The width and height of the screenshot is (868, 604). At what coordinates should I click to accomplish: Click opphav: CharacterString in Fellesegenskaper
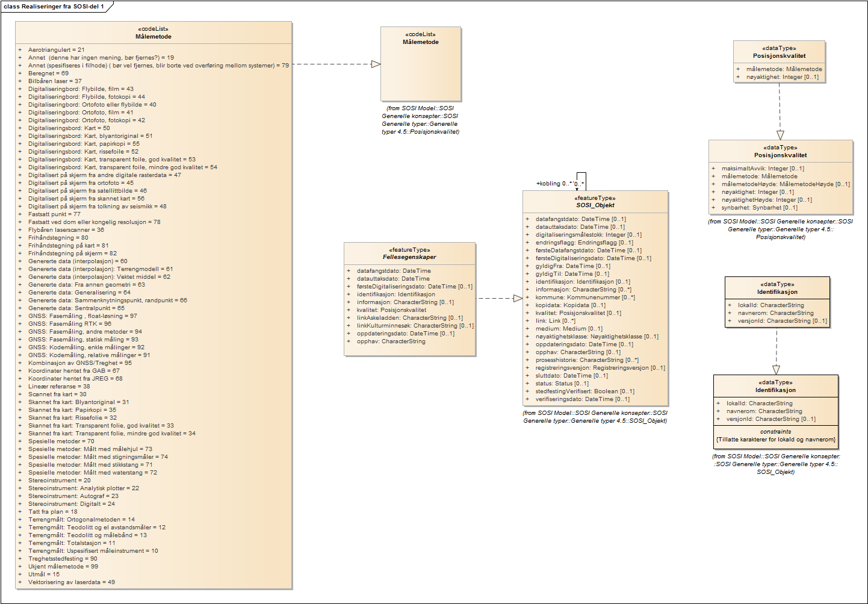[391, 341]
